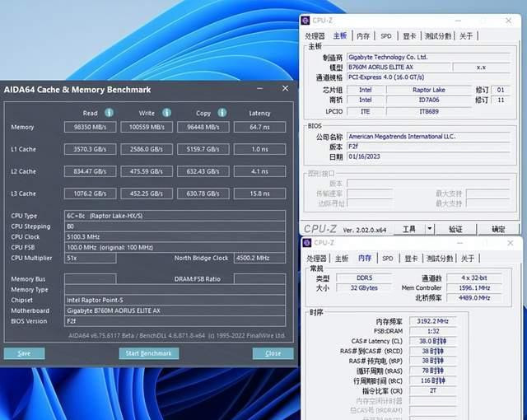Click the Copy info icon in AIDA64
Image resolution: width=527 pixels, height=420 pixels.
pos(222,113)
